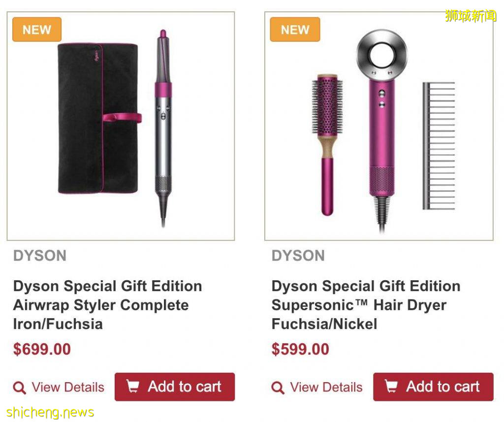
Task: Open the Airwrap Styler Complete Iron/Fuchsia title
Action: (108, 305)
